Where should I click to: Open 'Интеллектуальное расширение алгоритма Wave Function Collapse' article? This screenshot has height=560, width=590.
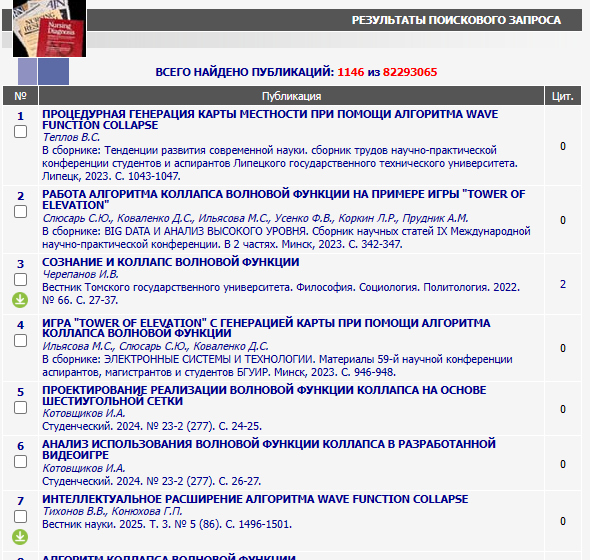pos(255,499)
